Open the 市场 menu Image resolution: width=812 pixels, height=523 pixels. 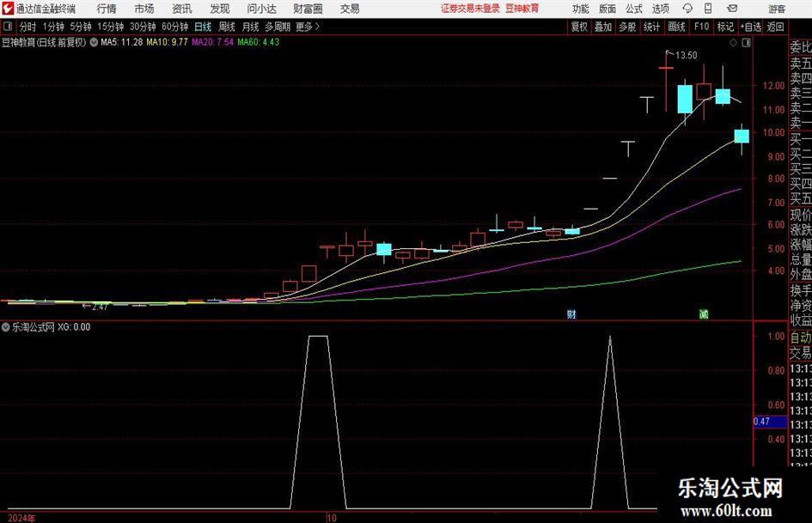pos(144,9)
